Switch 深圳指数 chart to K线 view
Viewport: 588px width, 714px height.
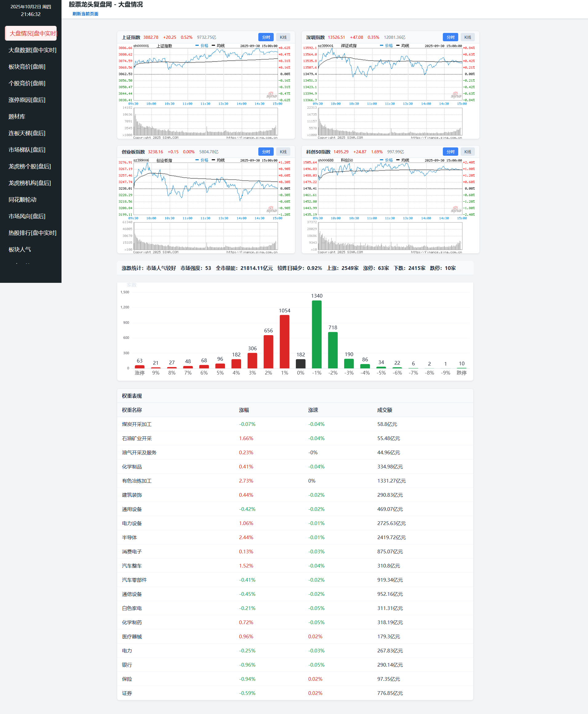pyautogui.click(x=467, y=37)
